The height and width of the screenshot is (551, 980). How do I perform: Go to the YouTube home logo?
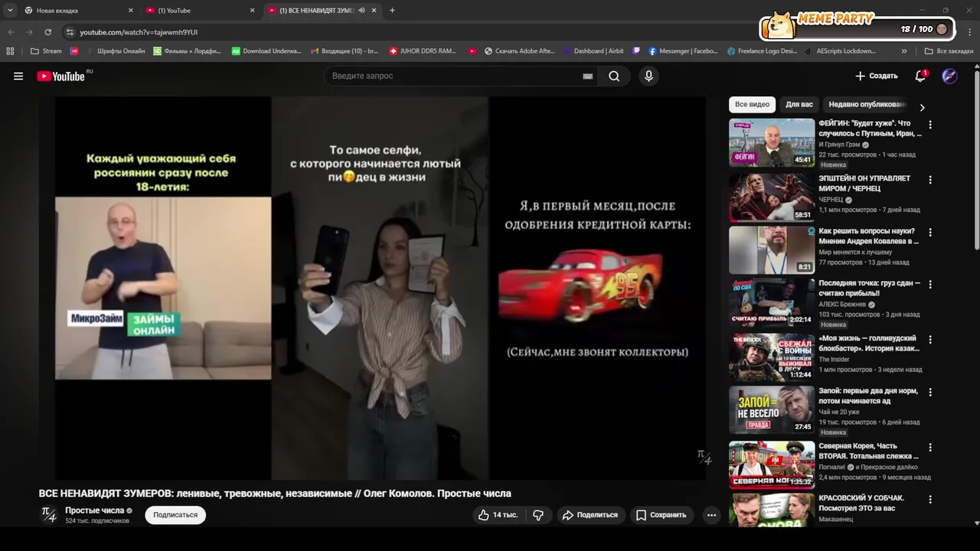click(x=62, y=76)
